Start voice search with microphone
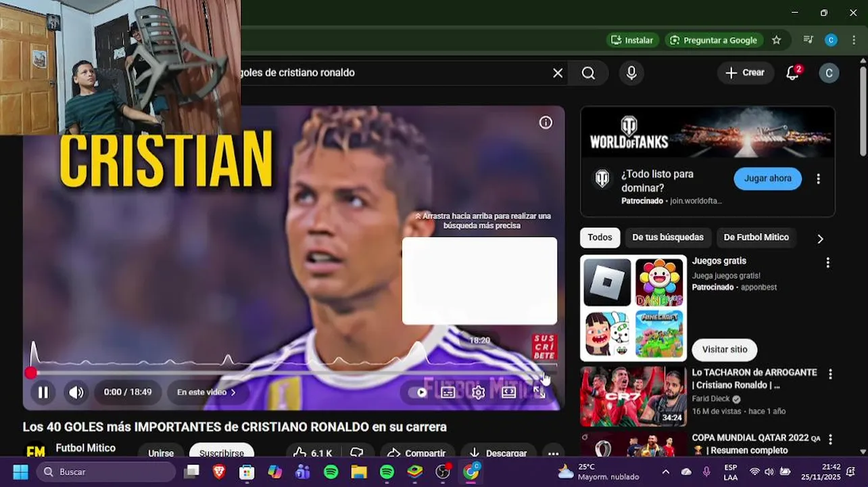The width and height of the screenshot is (868, 487). [631, 73]
